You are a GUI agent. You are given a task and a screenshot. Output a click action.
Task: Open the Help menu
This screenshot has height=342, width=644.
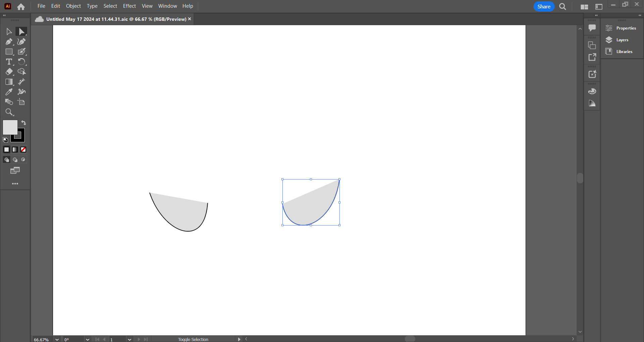click(x=188, y=6)
